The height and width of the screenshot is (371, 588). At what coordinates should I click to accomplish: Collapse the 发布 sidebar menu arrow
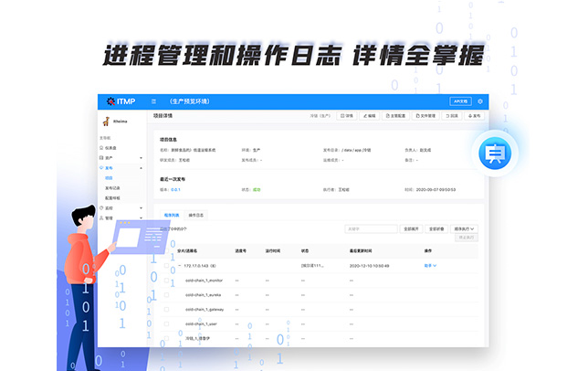(141, 168)
